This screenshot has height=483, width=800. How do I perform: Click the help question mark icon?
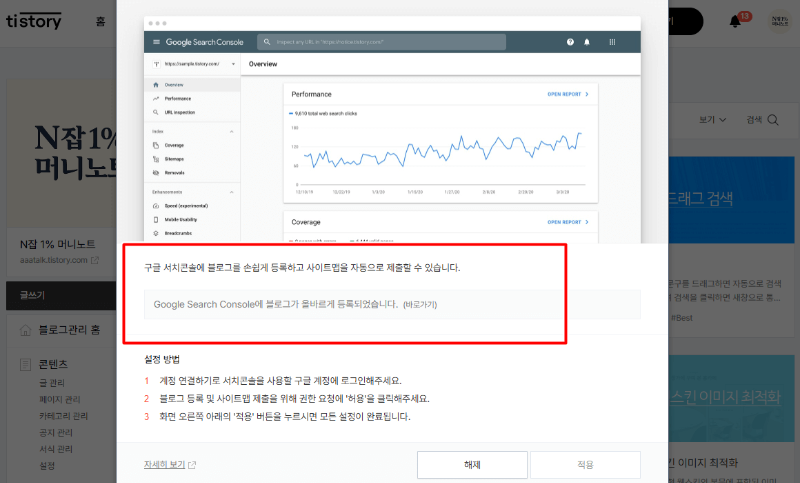coord(570,42)
